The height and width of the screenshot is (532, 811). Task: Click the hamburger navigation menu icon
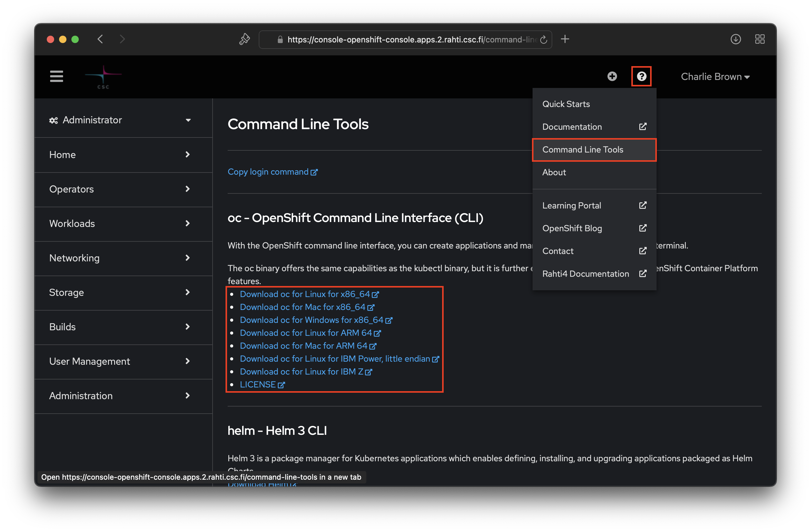56,76
